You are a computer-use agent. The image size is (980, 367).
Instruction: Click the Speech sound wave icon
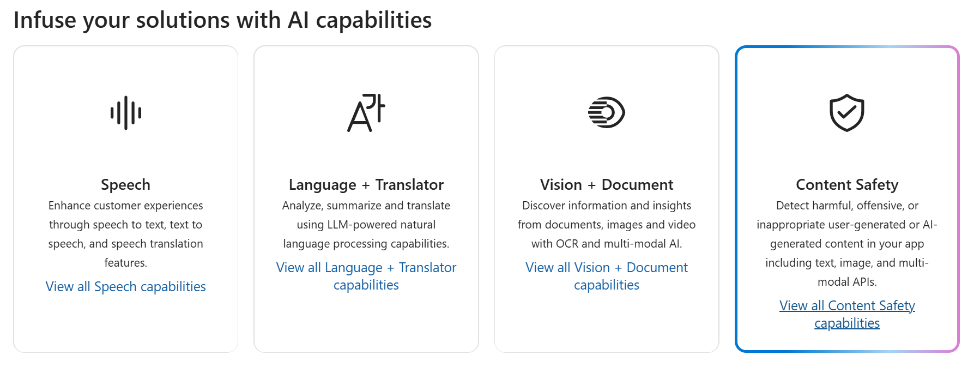pyautogui.click(x=125, y=113)
